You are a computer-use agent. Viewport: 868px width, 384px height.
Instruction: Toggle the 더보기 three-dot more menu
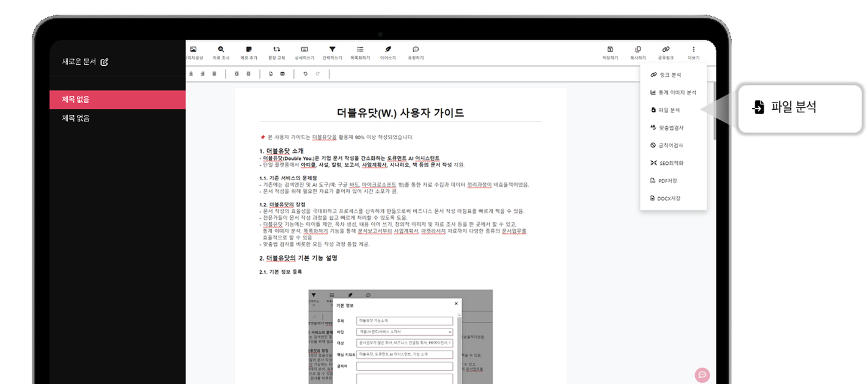[693, 53]
